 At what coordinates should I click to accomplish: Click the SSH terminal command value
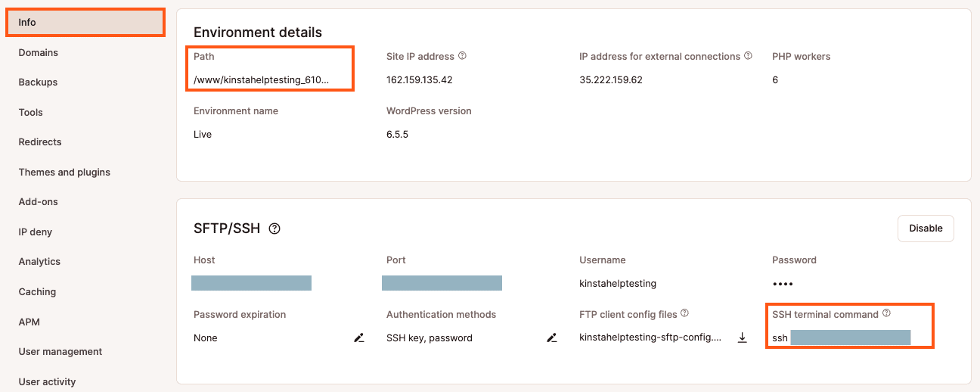[842, 338]
